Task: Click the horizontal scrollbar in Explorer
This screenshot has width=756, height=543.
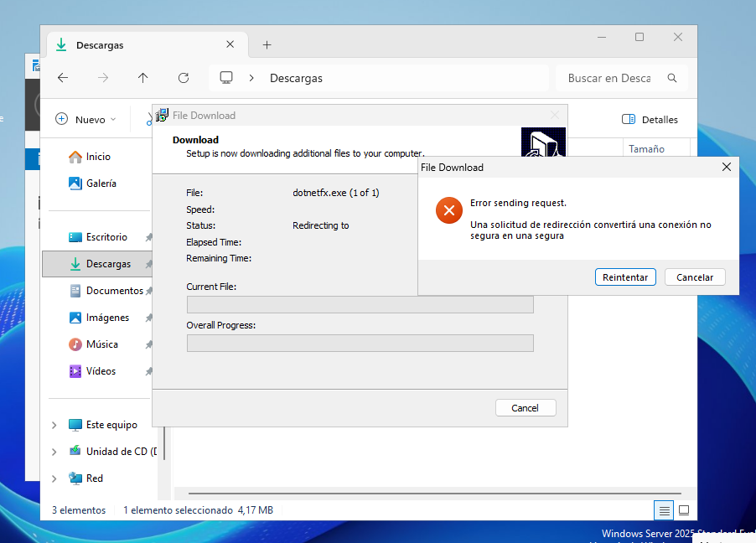Action: pos(434,494)
